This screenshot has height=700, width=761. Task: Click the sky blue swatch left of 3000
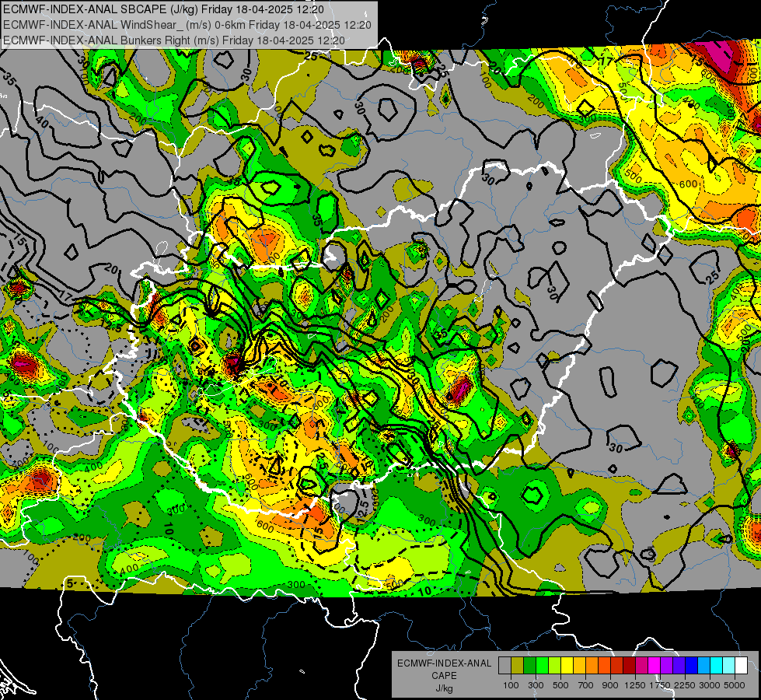click(x=704, y=666)
